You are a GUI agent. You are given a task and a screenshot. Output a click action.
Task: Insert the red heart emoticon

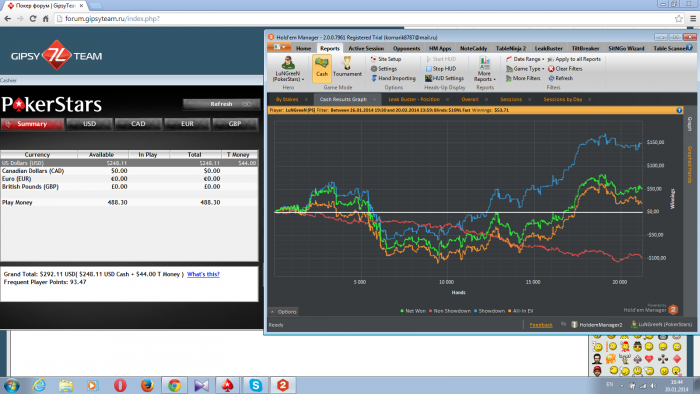[650, 359]
